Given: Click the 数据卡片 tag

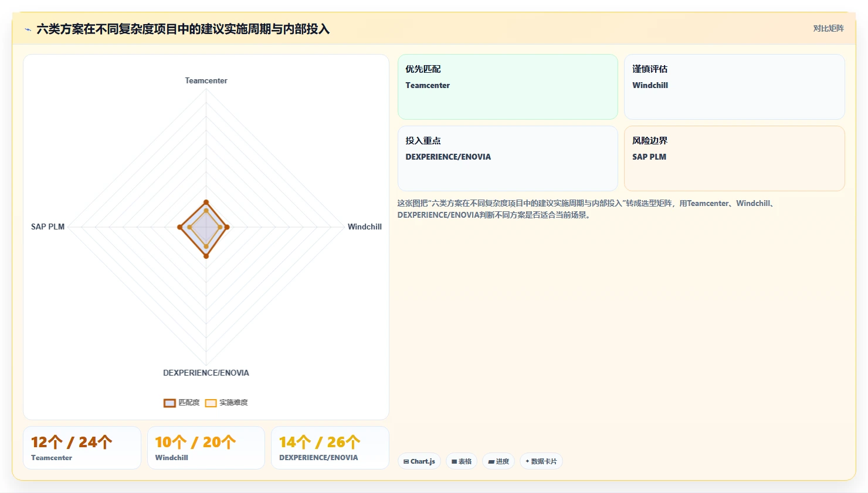Looking at the screenshot, I should tap(541, 461).
